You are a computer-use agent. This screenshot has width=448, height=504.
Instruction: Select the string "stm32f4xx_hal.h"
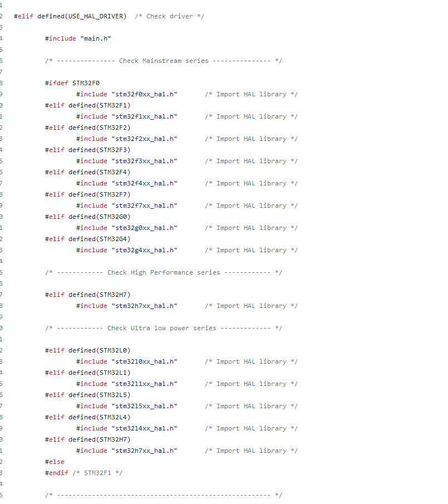[144, 184]
